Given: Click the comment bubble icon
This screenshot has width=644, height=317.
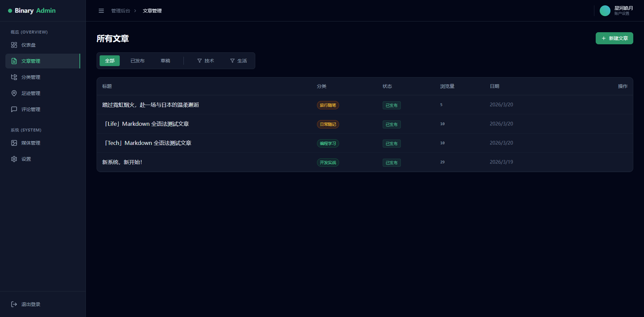Looking at the screenshot, I should [x=14, y=109].
